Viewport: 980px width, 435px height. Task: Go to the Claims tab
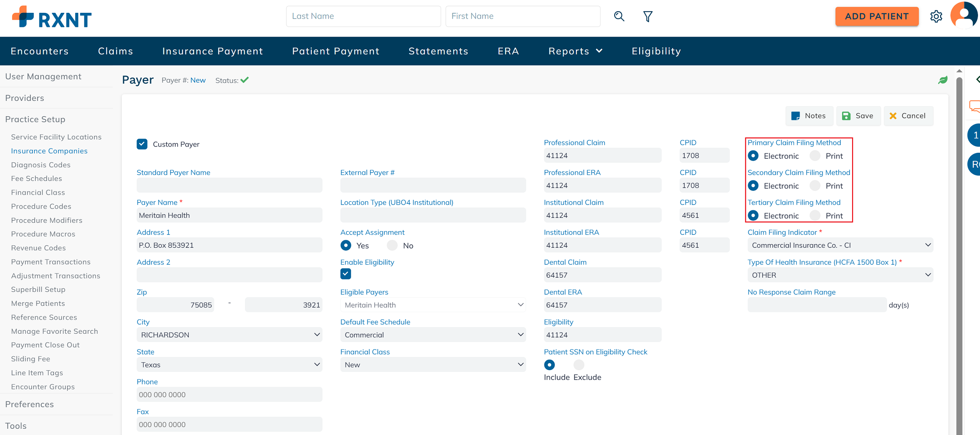pos(115,51)
